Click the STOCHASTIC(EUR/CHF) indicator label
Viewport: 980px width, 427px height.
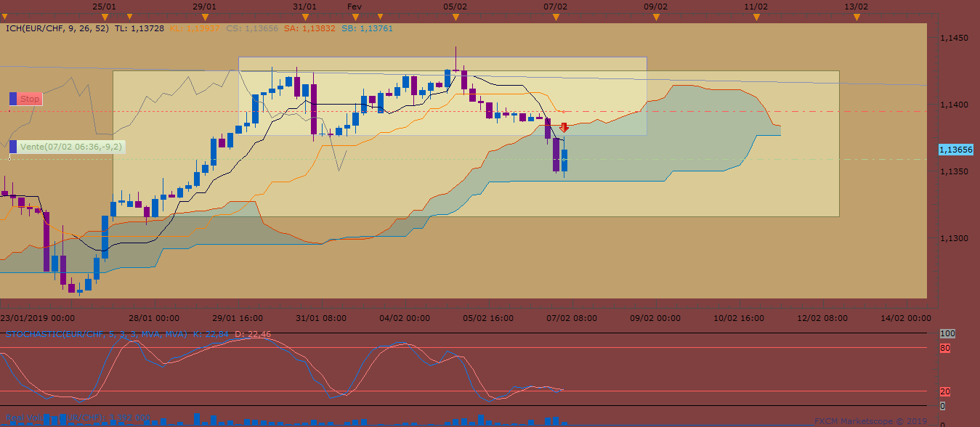click(94, 334)
